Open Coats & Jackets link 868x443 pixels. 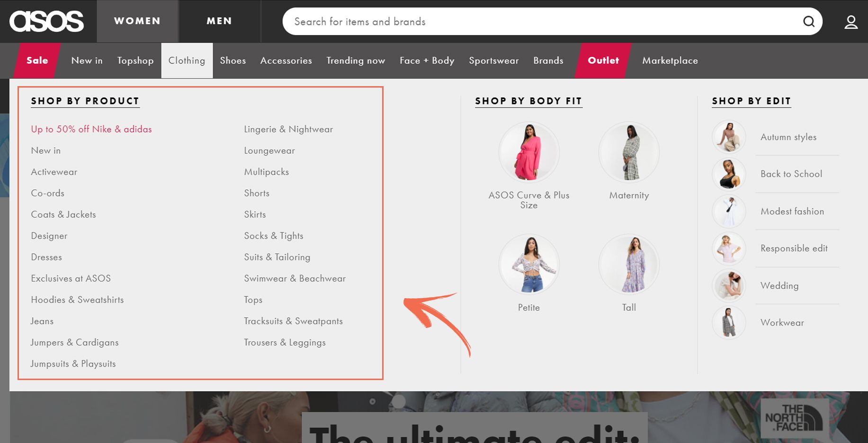[x=63, y=214]
